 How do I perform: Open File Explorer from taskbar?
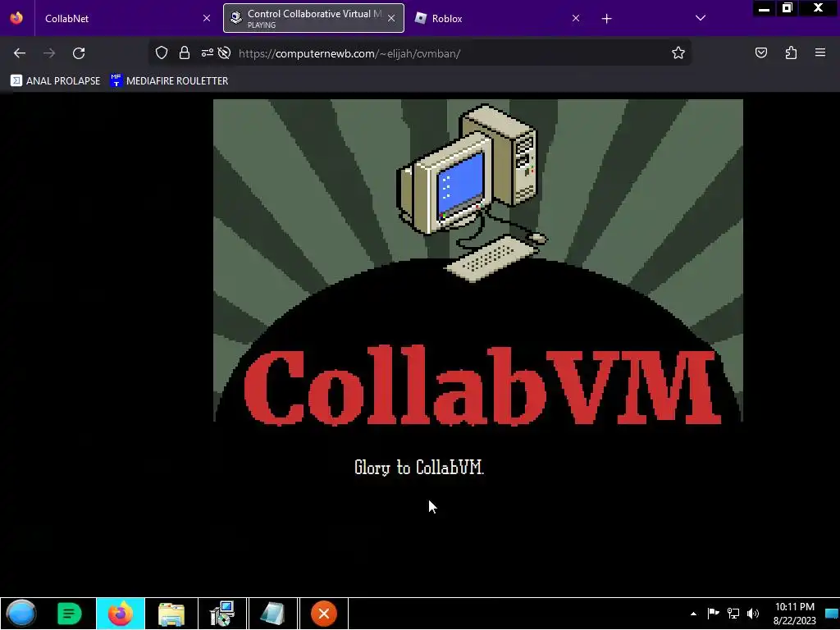(171, 614)
